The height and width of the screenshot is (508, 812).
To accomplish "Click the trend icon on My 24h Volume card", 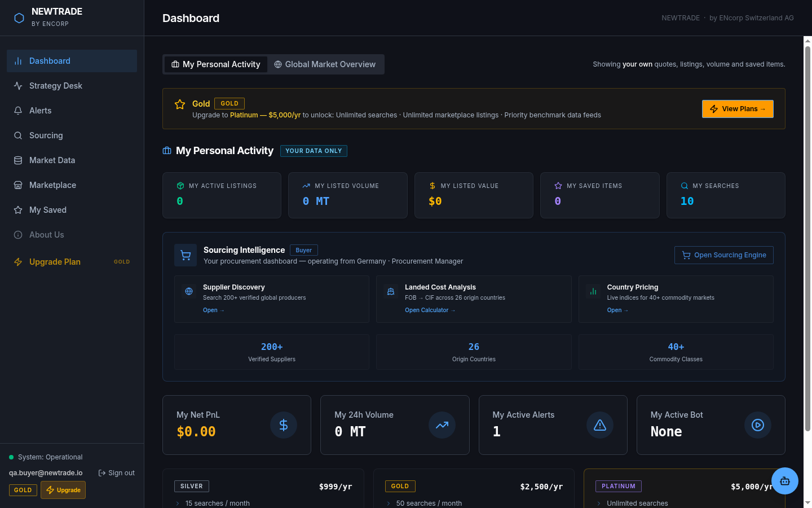I will coord(442,425).
